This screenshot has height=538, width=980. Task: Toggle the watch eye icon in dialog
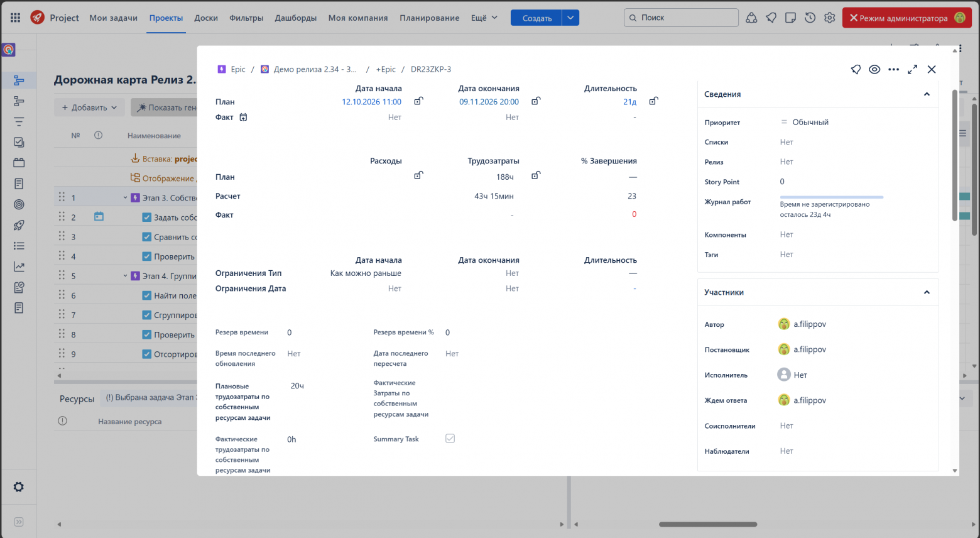(874, 69)
